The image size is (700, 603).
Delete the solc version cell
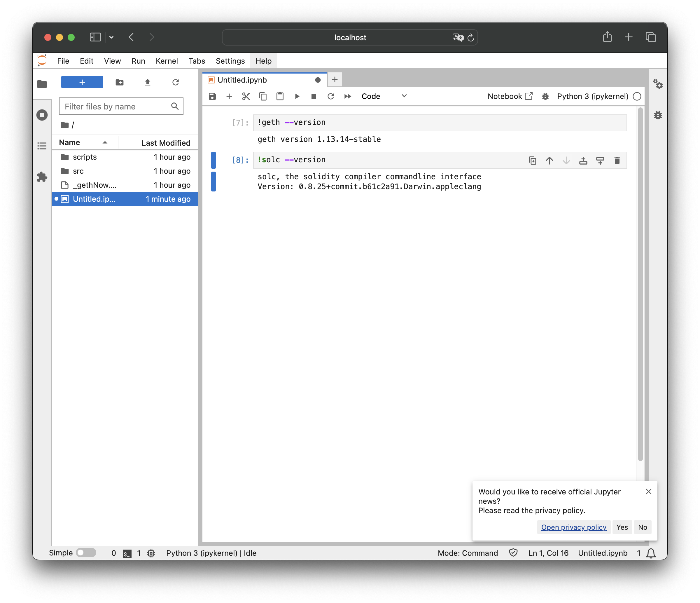[x=617, y=161]
